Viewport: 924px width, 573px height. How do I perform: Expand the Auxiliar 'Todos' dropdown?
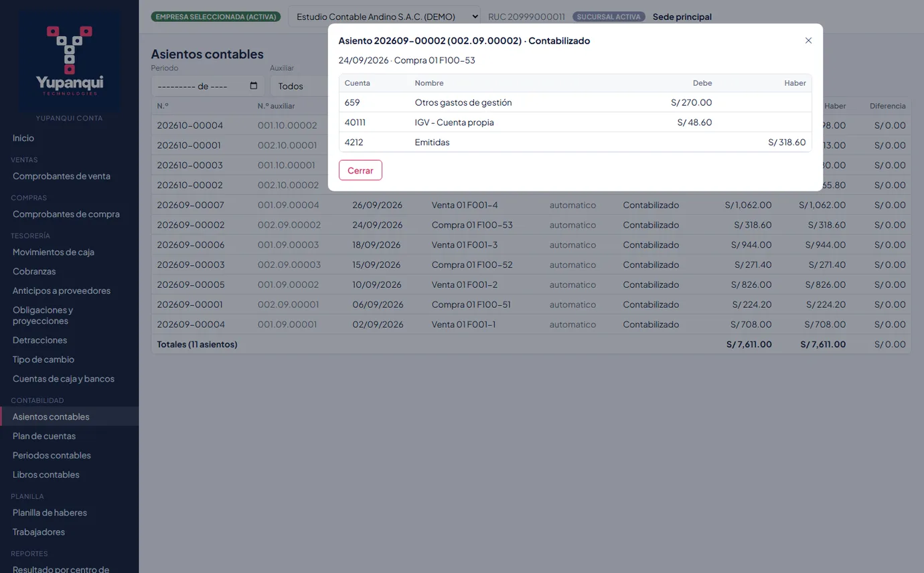(x=298, y=86)
